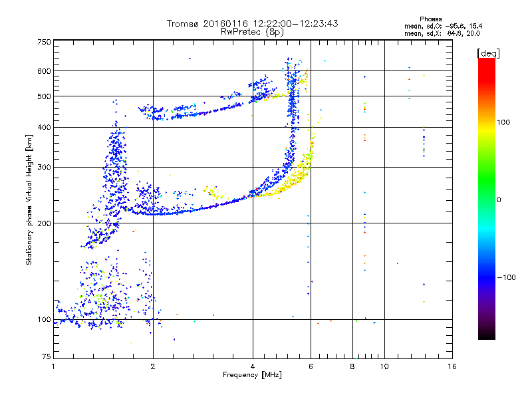
Task: Click the y-axis tick label '750'
Action: click(x=44, y=42)
